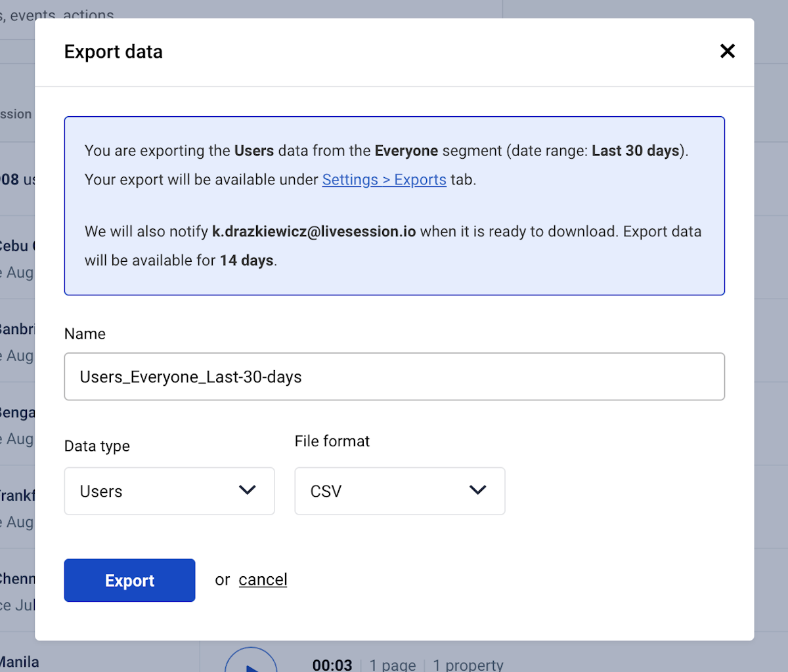Open the Settings > Exports link

[384, 180]
